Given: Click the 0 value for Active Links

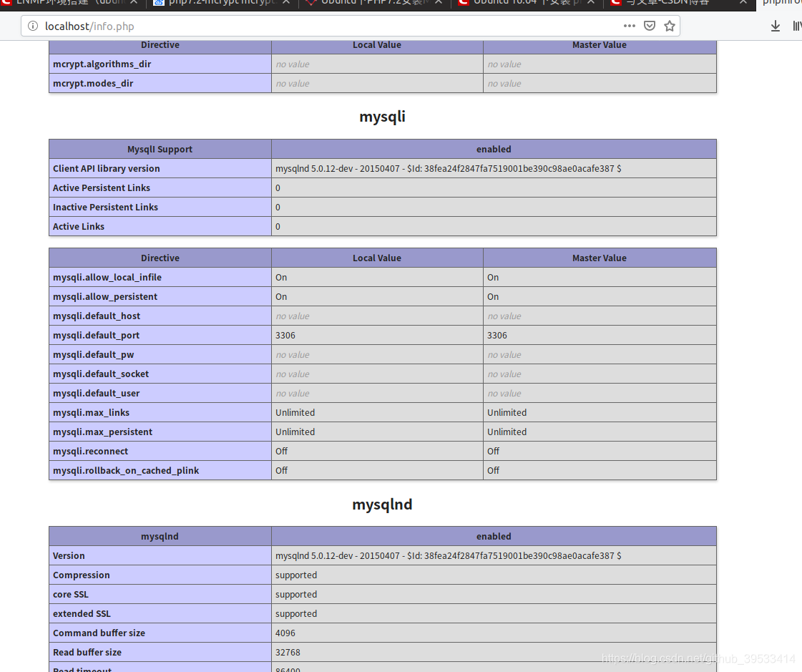Looking at the screenshot, I should pos(278,226).
